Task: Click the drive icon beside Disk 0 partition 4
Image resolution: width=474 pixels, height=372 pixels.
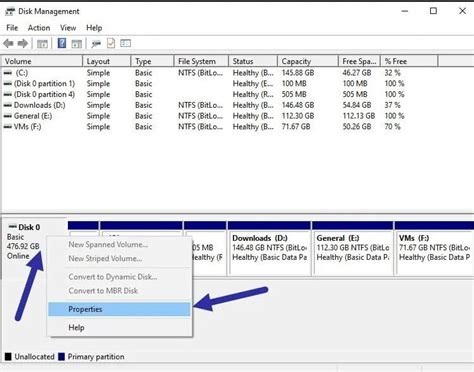Action: click(8, 94)
